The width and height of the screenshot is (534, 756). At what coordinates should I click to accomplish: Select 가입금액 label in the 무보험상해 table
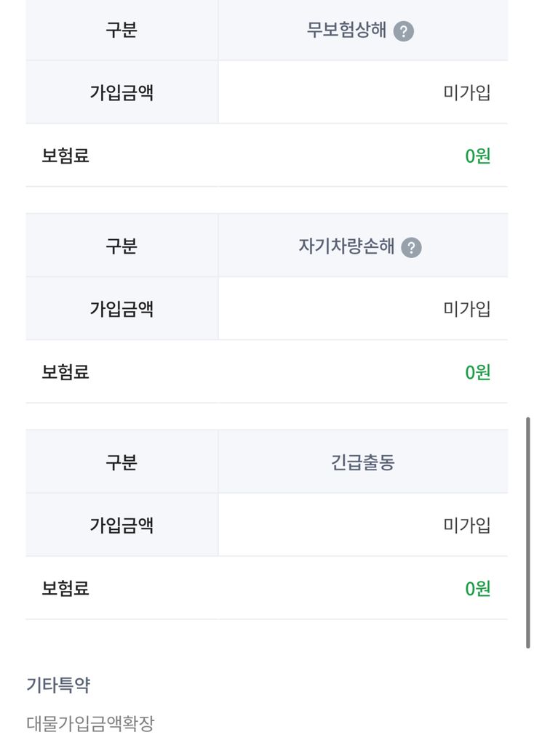pyautogui.click(x=121, y=93)
